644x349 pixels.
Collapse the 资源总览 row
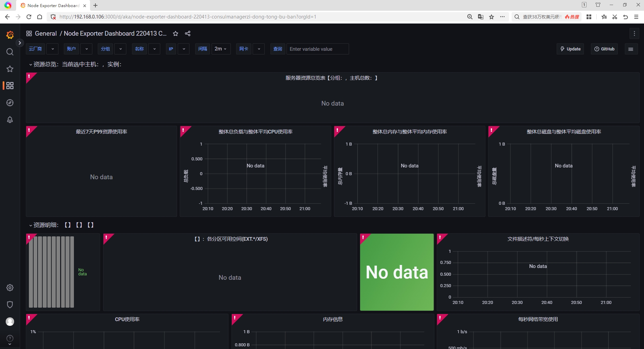pyautogui.click(x=75, y=64)
